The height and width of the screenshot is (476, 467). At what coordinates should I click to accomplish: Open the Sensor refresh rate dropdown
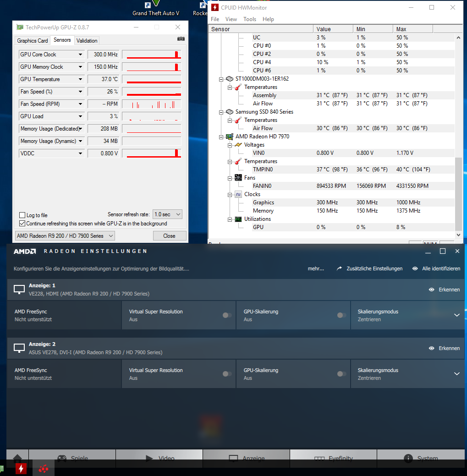[x=167, y=214]
